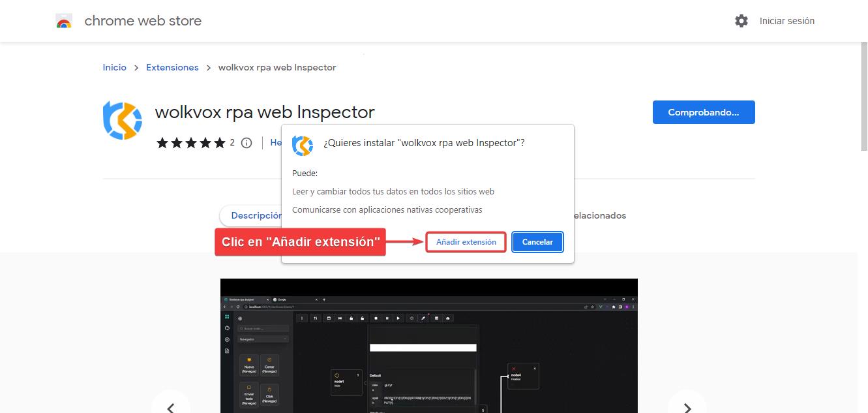Click the permission "Leer y cambiar todos tus datos"
The image size is (868, 413).
click(x=393, y=192)
